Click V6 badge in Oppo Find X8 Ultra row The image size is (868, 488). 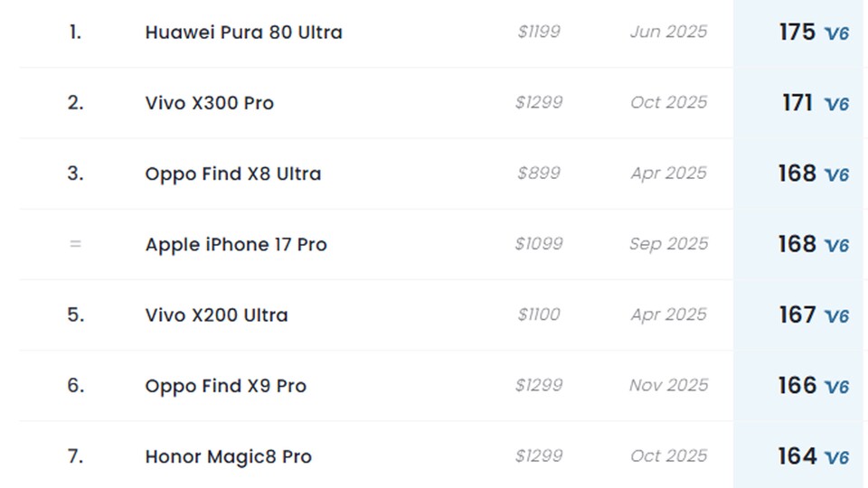(x=836, y=174)
